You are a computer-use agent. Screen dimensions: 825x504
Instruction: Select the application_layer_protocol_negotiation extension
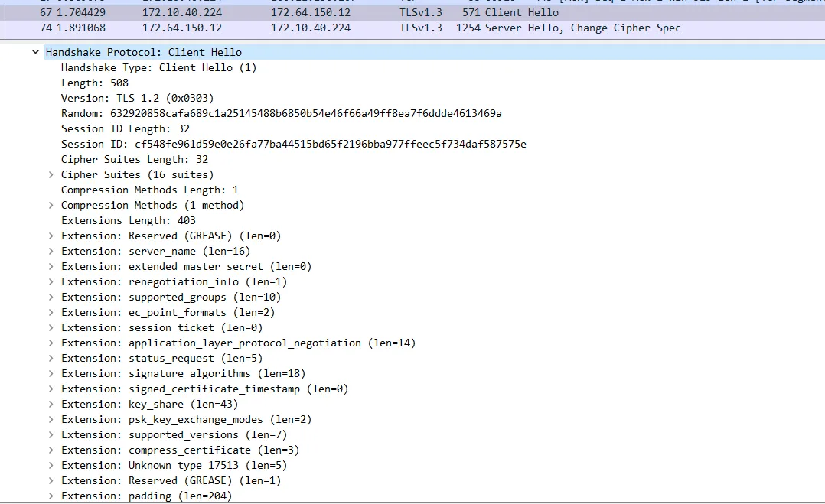pos(238,343)
